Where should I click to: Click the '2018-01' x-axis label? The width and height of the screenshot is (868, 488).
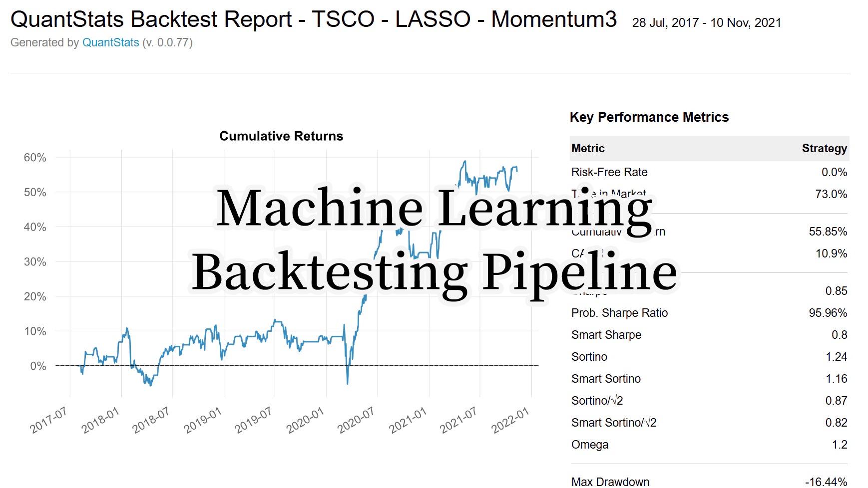(100, 420)
